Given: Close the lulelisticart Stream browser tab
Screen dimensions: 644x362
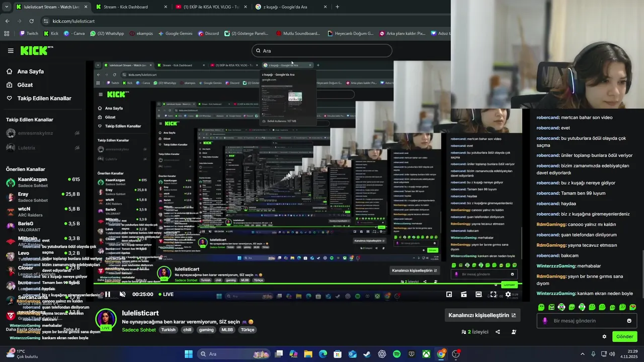Looking at the screenshot, I should pyautogui.click(x=86, y=7).
